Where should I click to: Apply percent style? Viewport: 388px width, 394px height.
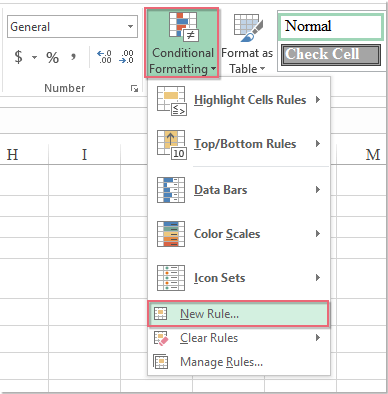52,57
